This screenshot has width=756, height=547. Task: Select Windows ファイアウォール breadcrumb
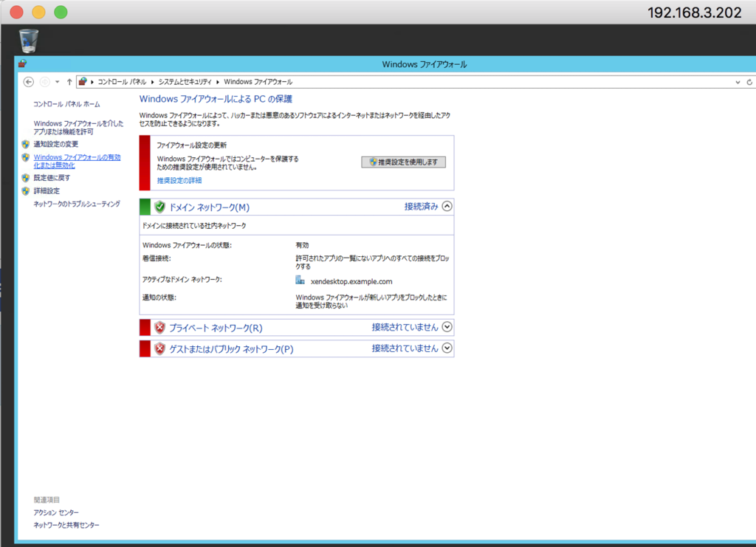[x=258, y=82]
